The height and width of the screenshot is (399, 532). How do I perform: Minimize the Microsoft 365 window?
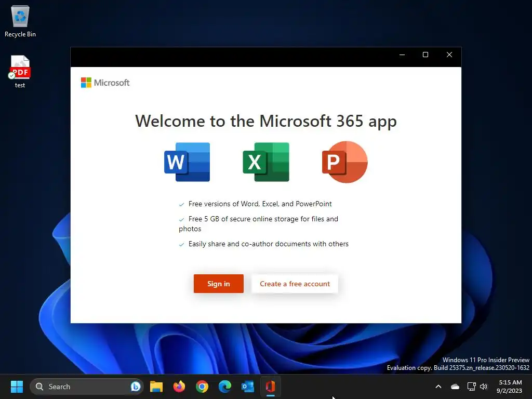click(402, 55)
